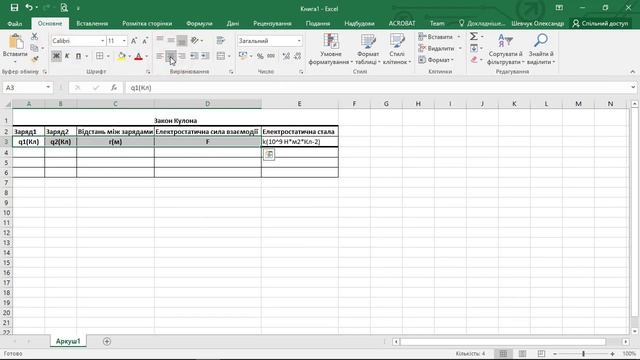This screenshot has height=360, width=640.
Task: Toggle top vertical alignment
Action: (x=160, y=40)
